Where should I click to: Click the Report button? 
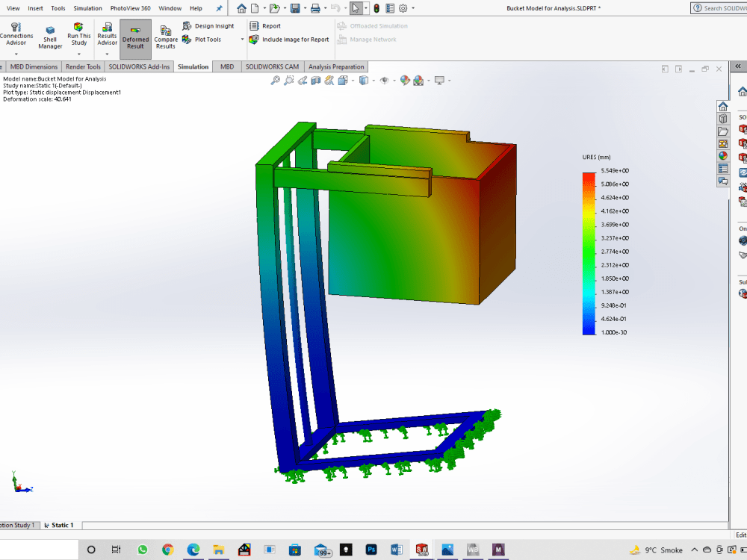(x=264, y=25)
